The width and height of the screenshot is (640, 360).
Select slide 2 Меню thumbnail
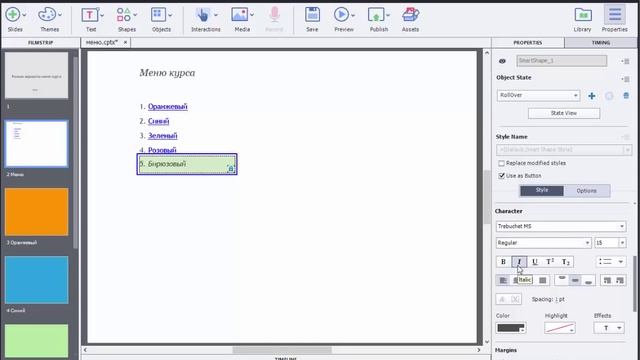(37, 144)
